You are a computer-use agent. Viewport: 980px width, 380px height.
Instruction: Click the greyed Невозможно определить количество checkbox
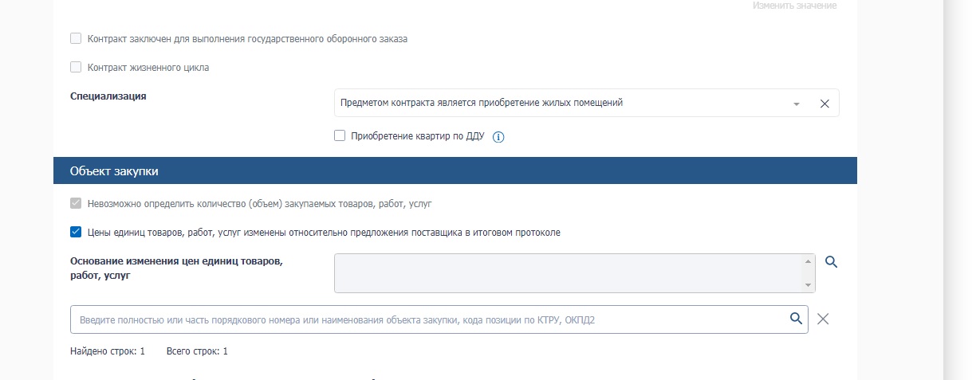pos(76,203)
